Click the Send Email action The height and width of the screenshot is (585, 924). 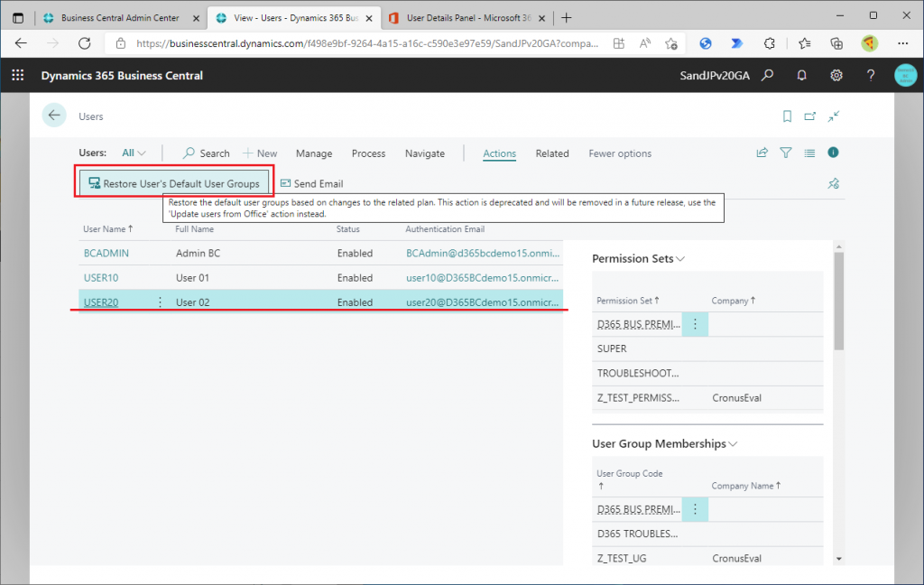(311, 183)
